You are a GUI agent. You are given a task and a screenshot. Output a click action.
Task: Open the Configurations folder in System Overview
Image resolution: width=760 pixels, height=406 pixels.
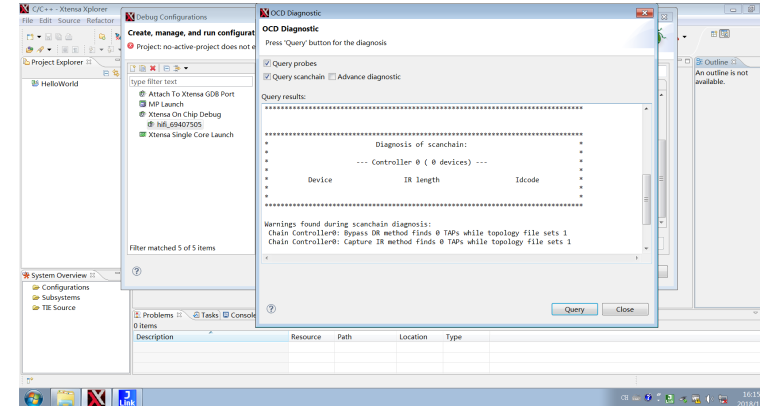(61, 287)
